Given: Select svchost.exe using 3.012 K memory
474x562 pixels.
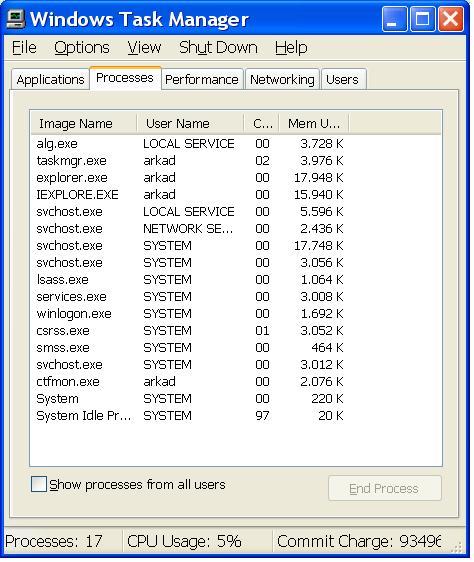Looking at the screenshot, I should tap(189, 365).
